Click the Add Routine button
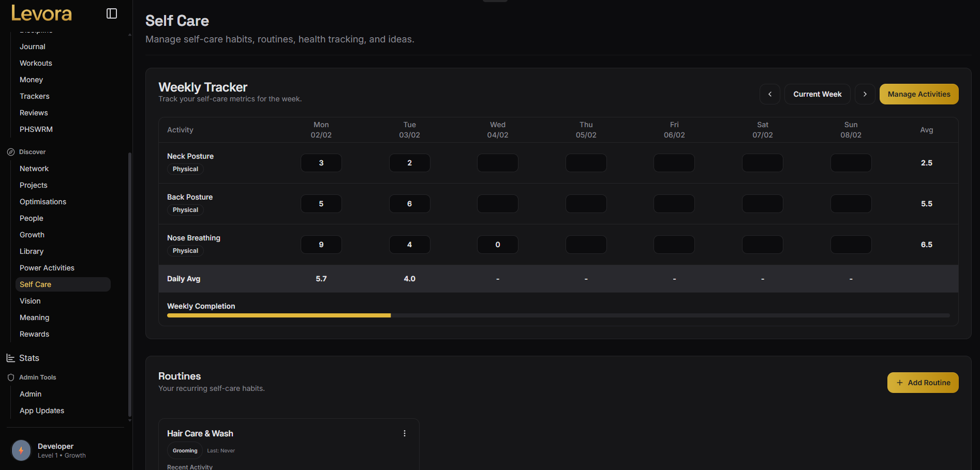Image resolution: width=980 pixels, height=470 pixels. point(923,383)
